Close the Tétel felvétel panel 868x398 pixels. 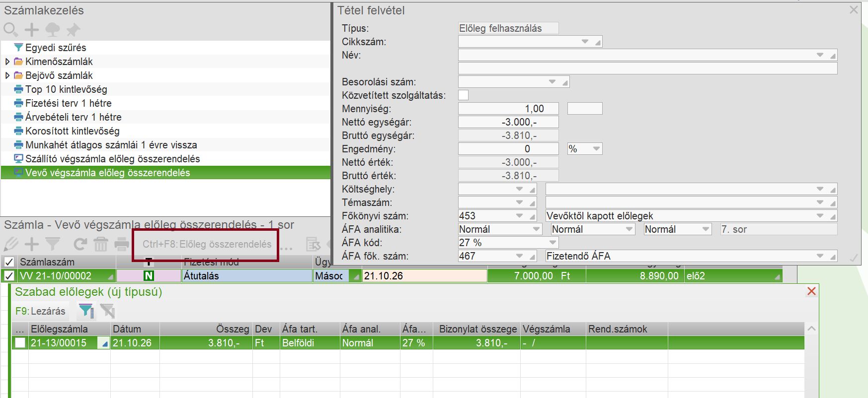[854, 10]
